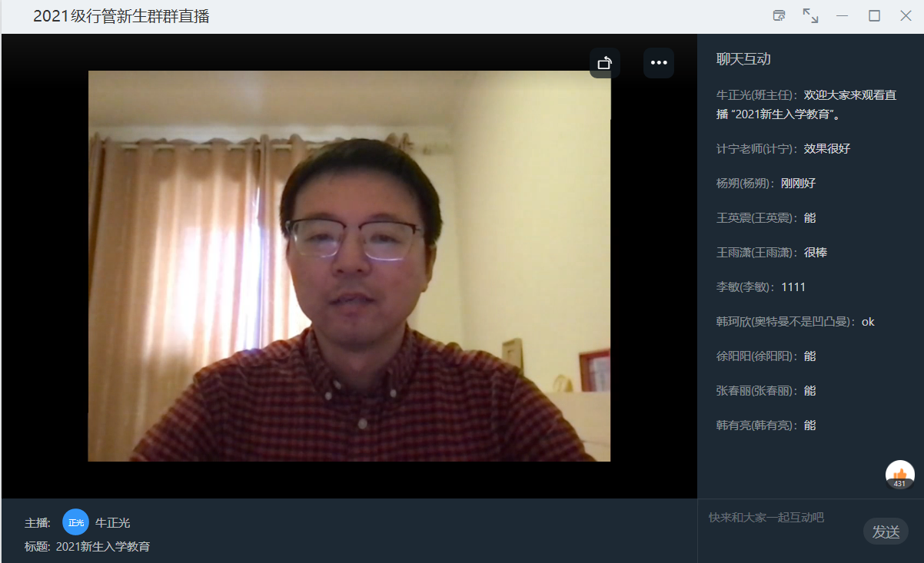Click the window title 2021级行管新生群群直播
924x563 pixels.
tap(121, 16)
